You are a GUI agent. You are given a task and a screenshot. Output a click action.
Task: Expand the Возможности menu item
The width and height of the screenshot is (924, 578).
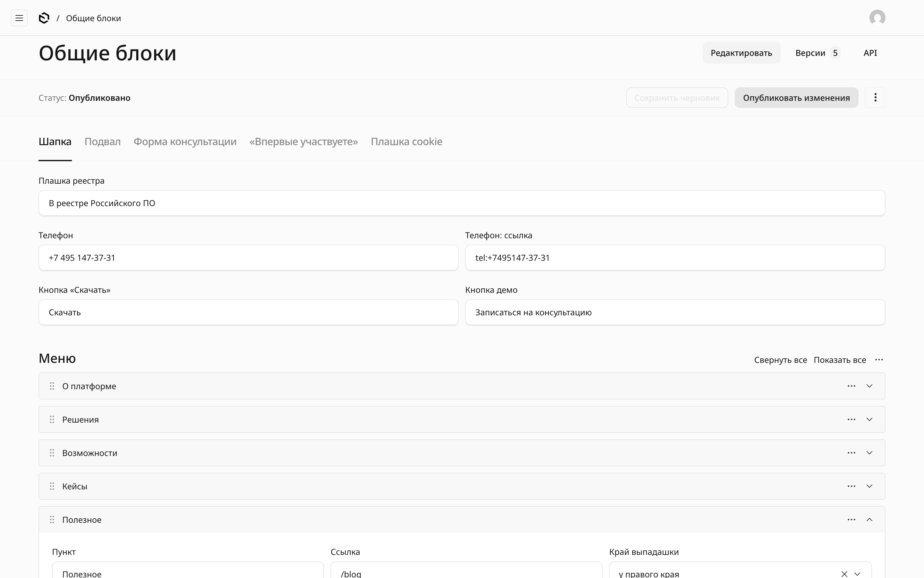[869, 453]
